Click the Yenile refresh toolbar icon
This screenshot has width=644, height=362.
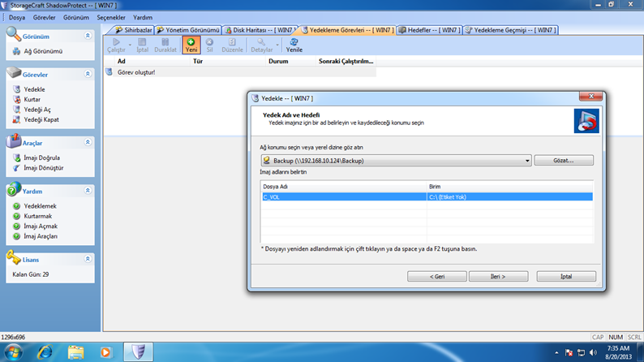(x=294, y=45)
